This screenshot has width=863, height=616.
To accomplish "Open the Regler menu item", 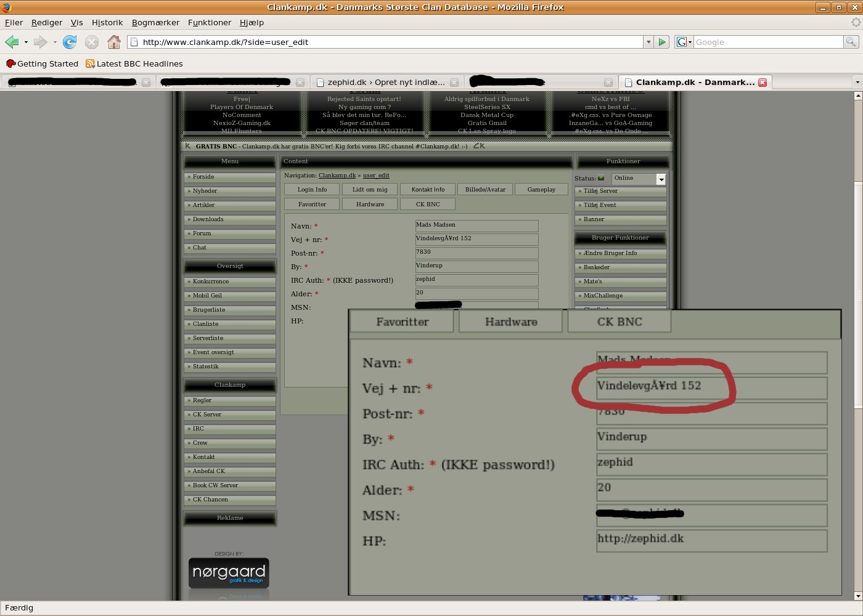I will coord(230,401).
